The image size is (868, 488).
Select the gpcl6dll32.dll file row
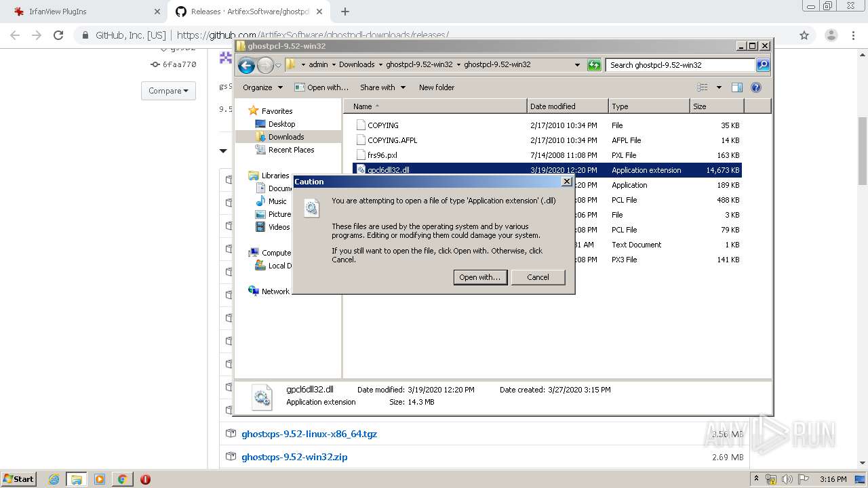[x=547, y=170]
